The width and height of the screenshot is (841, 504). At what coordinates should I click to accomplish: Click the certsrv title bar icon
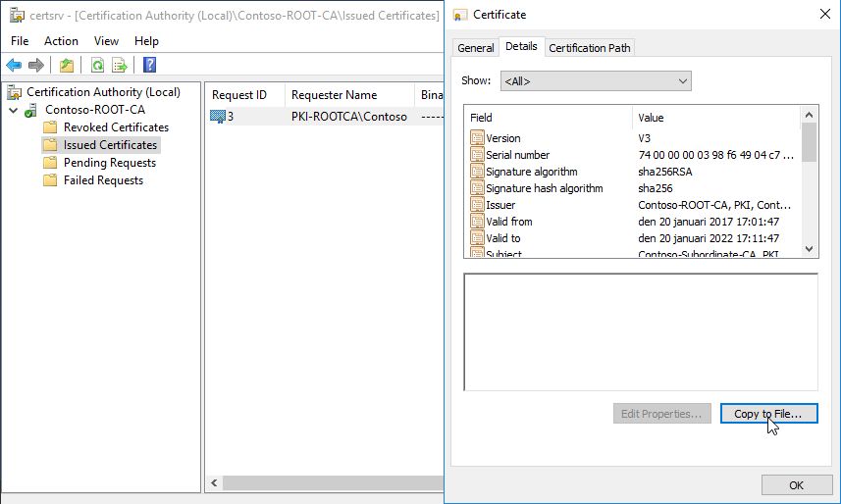[x=17, y=15]
